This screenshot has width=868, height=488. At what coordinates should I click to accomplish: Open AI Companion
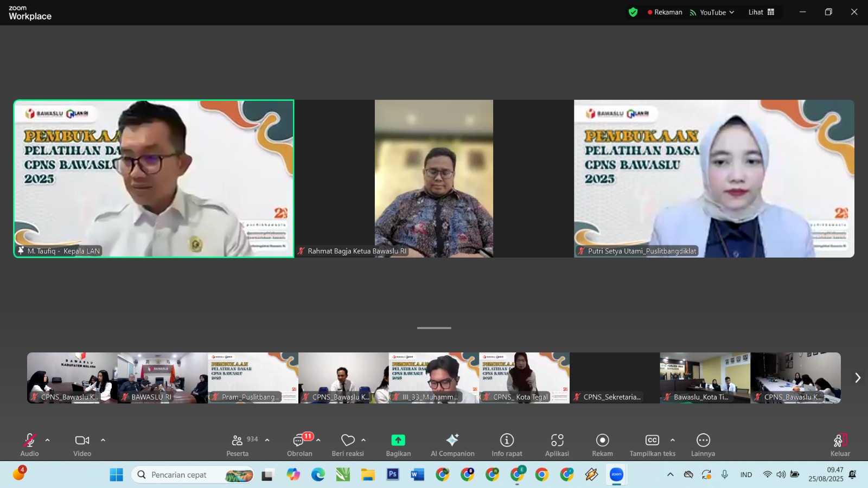[452, 440]
